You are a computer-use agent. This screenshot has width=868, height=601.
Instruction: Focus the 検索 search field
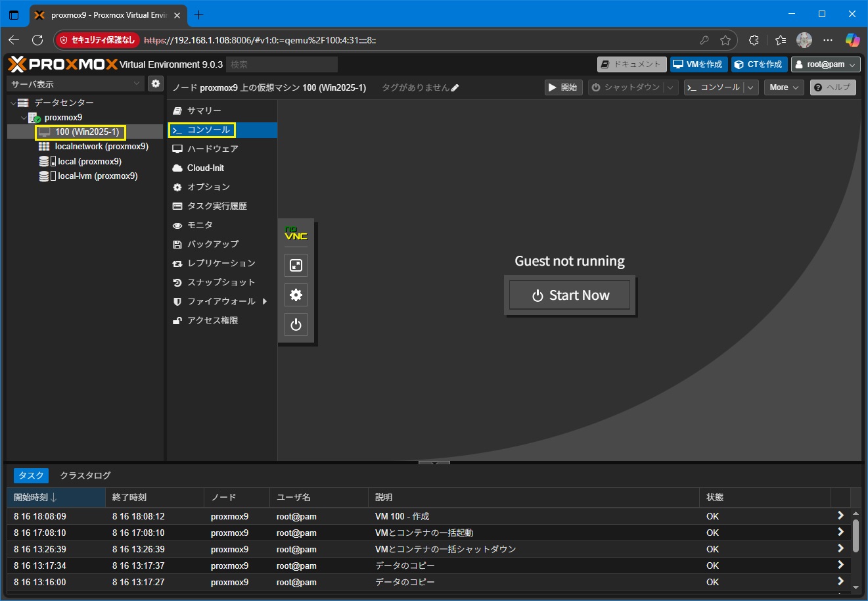(x=282, y=64)
